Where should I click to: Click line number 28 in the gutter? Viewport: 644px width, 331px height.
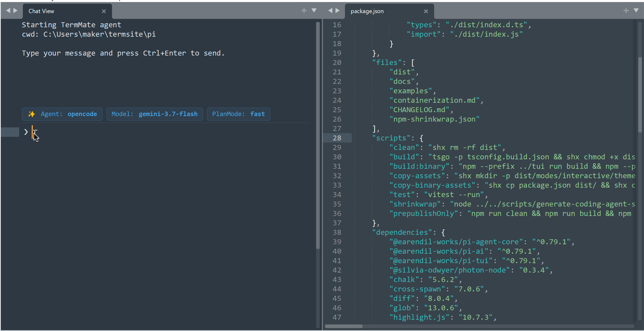337,138
